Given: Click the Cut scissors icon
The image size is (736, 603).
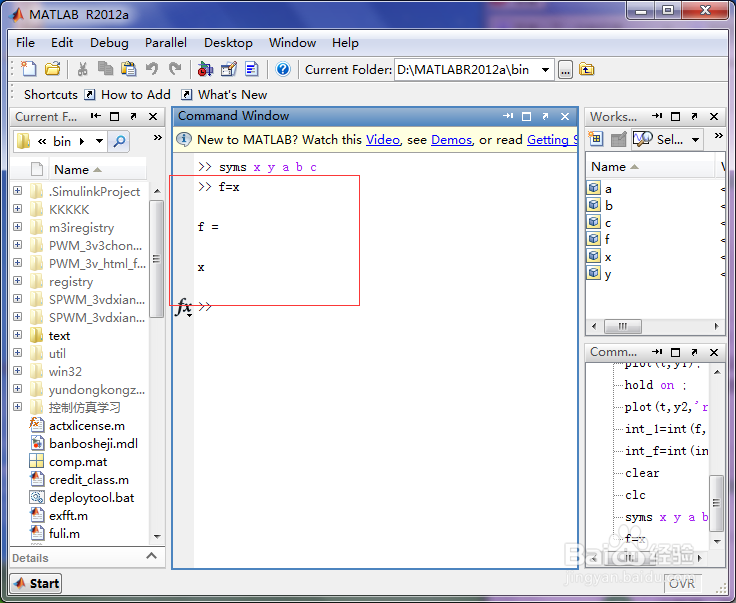Looking at the screenshot, I should [x=82, y=69].
